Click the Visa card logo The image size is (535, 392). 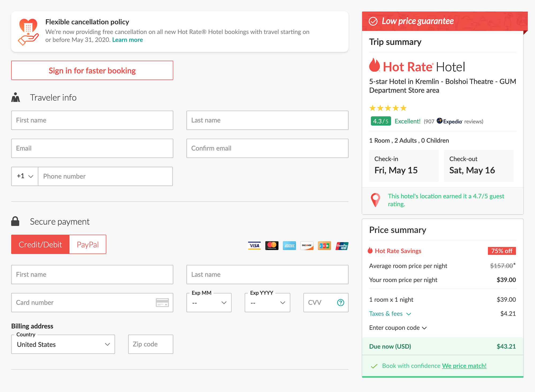point(254,246)
